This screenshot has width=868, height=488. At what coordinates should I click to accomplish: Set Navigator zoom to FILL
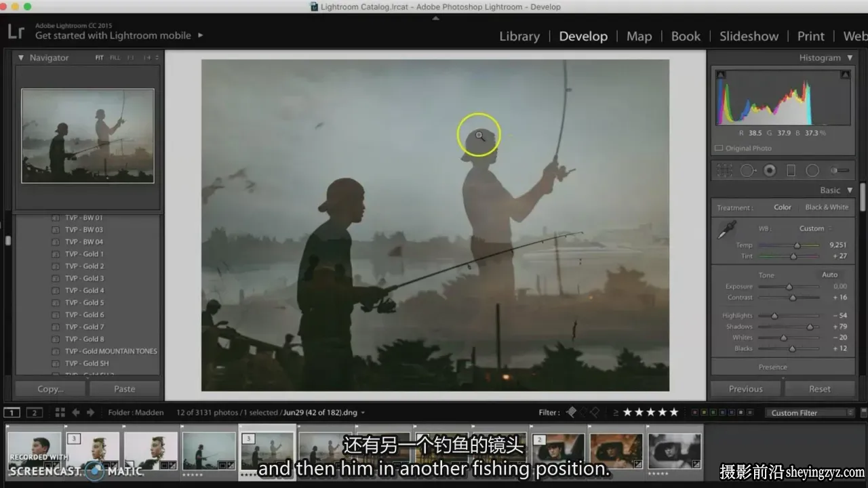(115, 58)
